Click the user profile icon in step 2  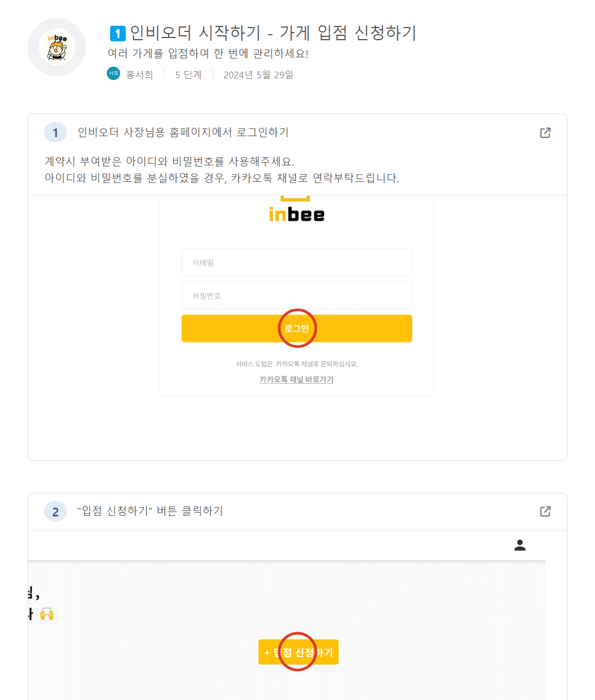(520, 546)
